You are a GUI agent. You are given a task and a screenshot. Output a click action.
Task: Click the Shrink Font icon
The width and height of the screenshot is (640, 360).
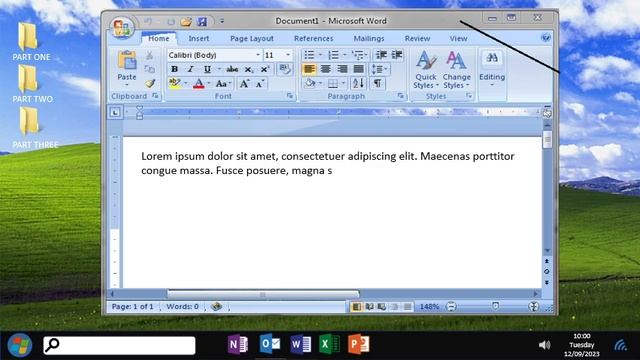pyautogui.click(x=260, y=84)
